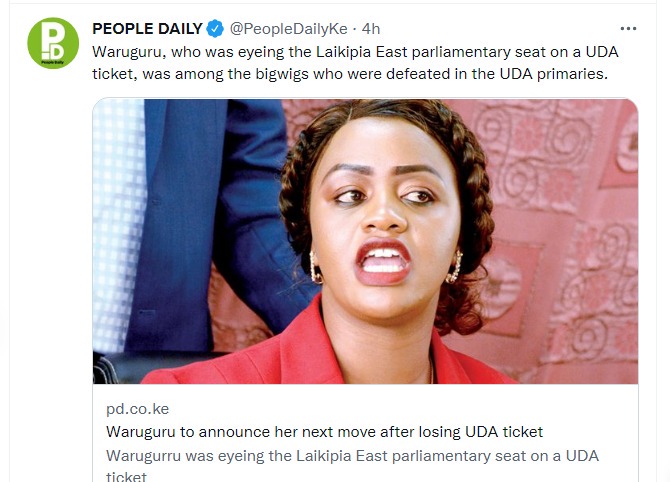Click the pd.co.ke domain label
Image resolution: width=670 pixels, height=482 pixels.
138,409
